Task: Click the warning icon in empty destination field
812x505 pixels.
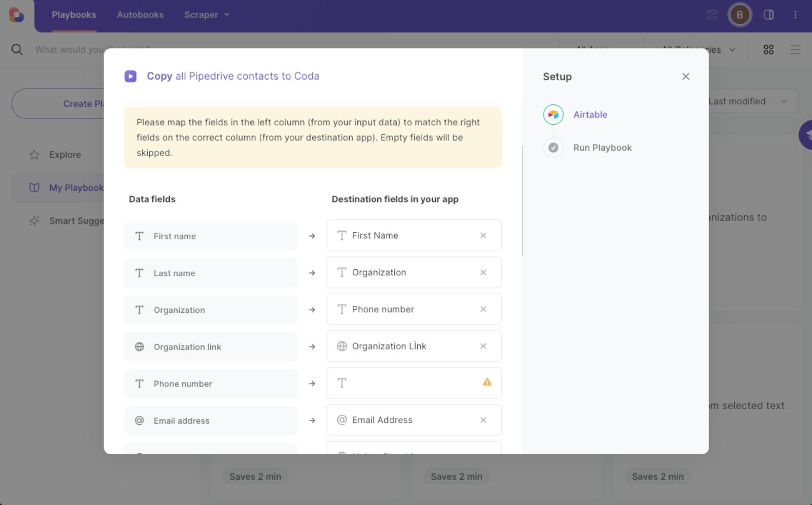Action: pos(487,382)
